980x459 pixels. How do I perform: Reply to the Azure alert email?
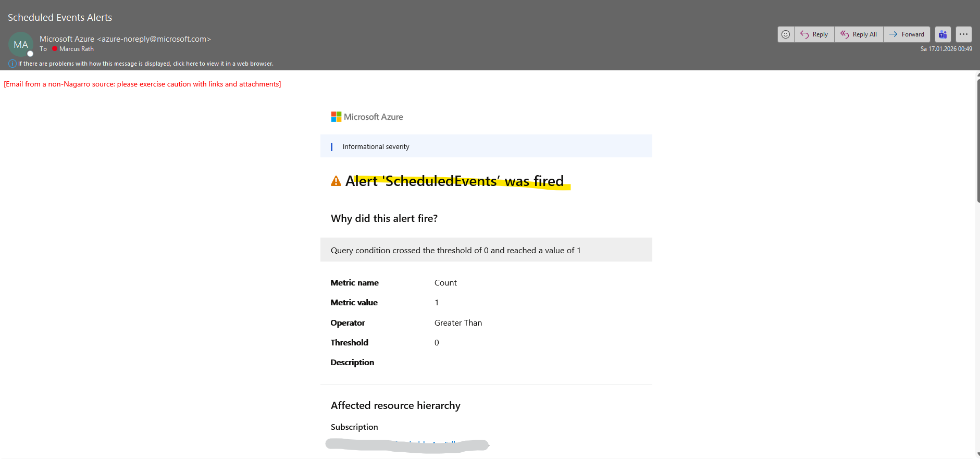tap(814, 34)
